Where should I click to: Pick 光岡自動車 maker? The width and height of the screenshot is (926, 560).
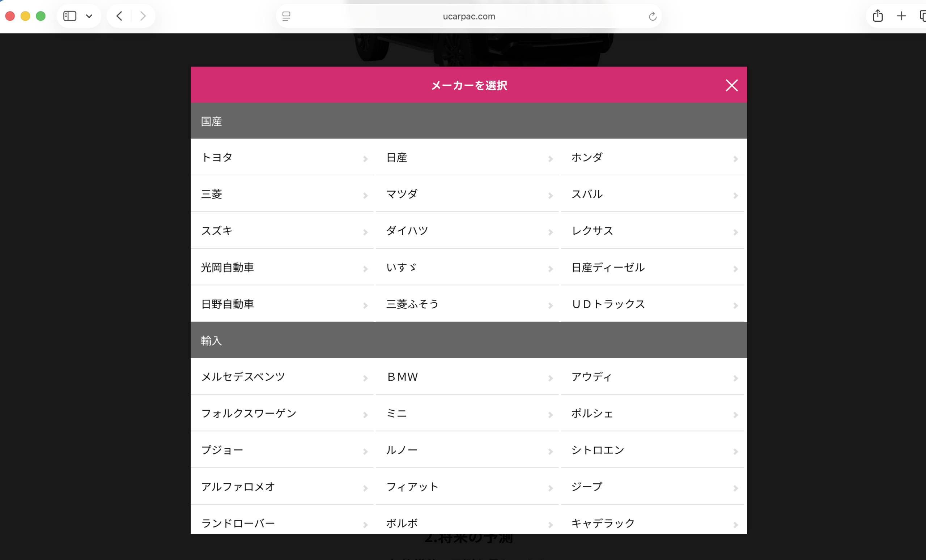(282, 268)
